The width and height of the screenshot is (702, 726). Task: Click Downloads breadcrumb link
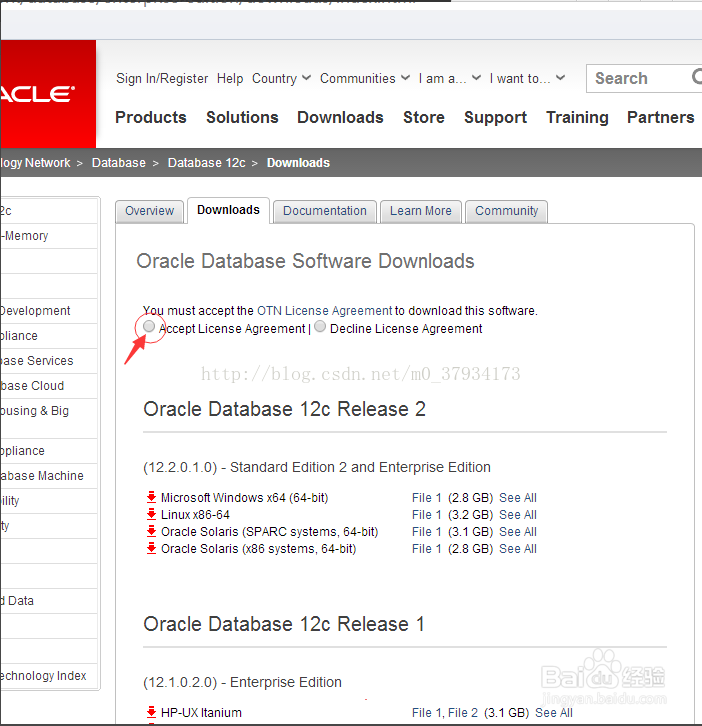298,163
